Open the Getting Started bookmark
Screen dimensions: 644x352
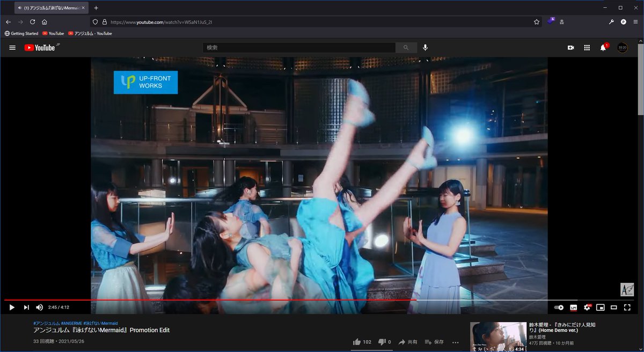click(x=21, y=33)
